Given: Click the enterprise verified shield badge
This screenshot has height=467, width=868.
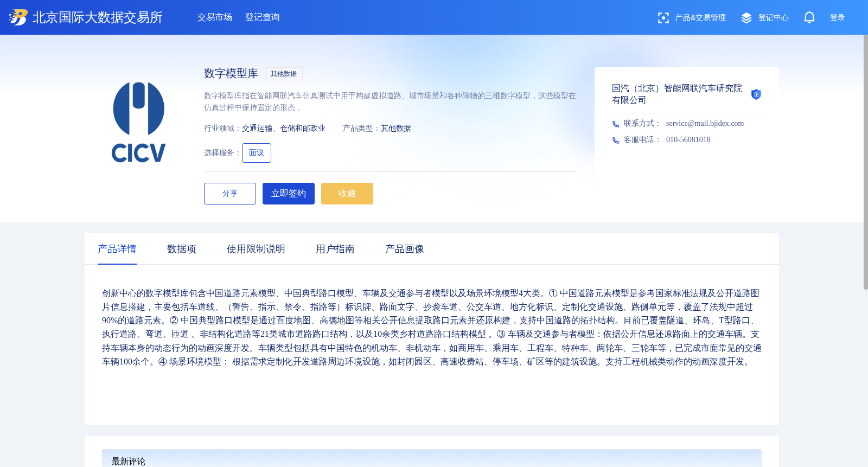Looking at the screenshot, I should [x=756, y=94].
